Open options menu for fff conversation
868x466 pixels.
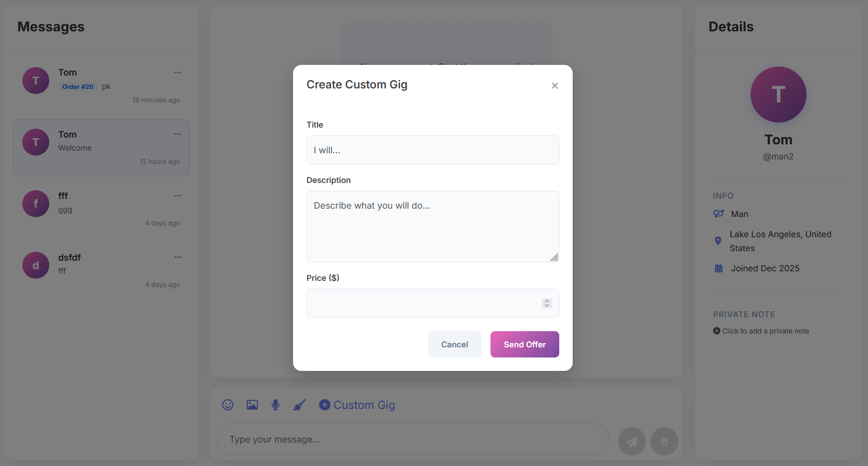(x=177, y=196)
